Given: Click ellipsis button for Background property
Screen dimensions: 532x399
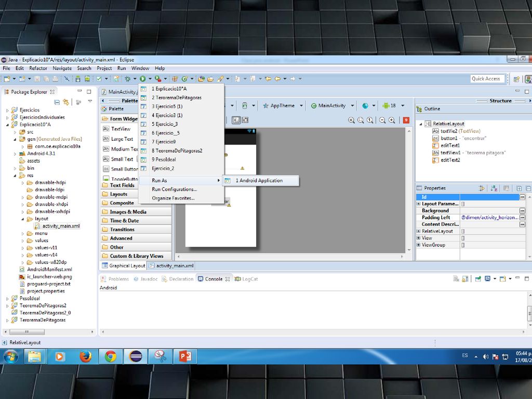Looking at the screenshot, I should (523, 211).
